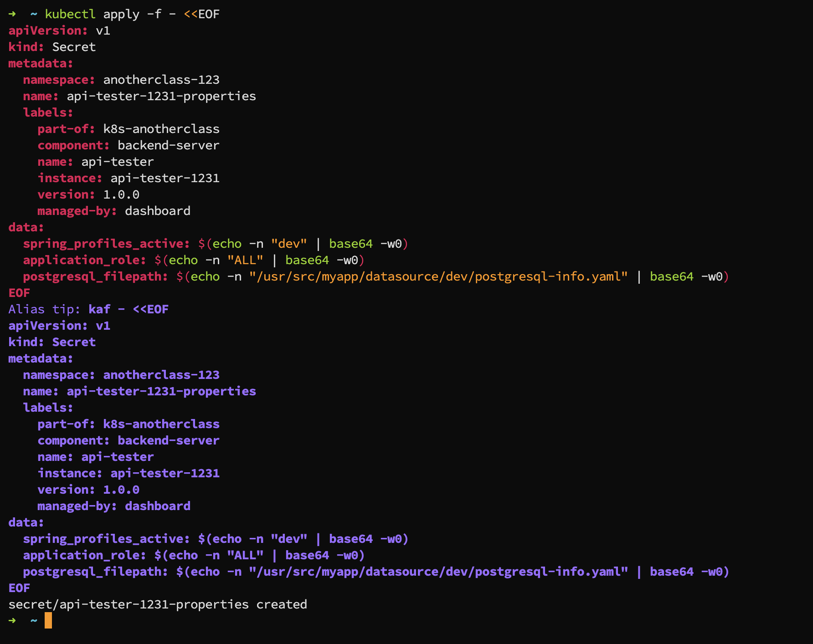
Task: Click purple 'application_role:' key
Action: pyautogui.click(x=85, y=555)
